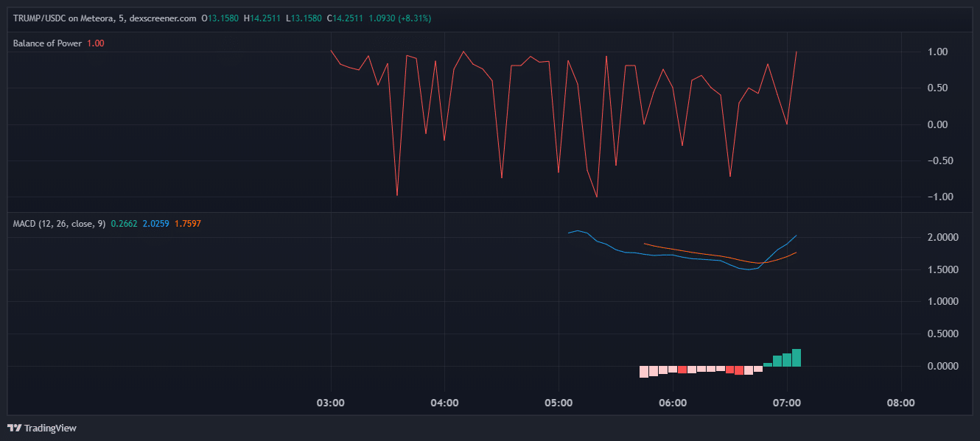Click the first pink MACD histogram bar

point(643,372)
